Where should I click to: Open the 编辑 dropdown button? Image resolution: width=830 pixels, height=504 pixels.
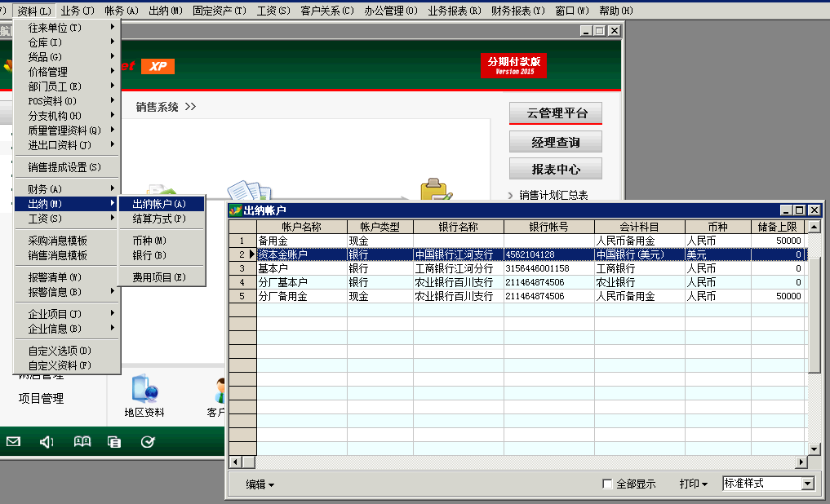click(260, 484)
